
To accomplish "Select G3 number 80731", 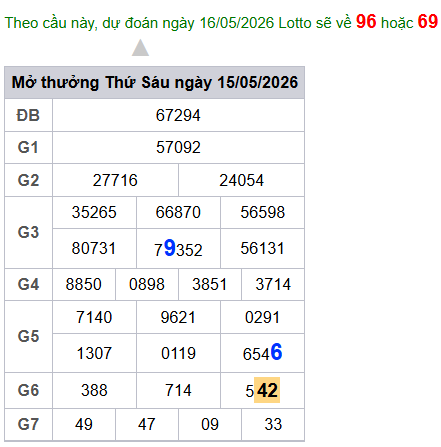I will pyautogui.click(x=94, y=248).
